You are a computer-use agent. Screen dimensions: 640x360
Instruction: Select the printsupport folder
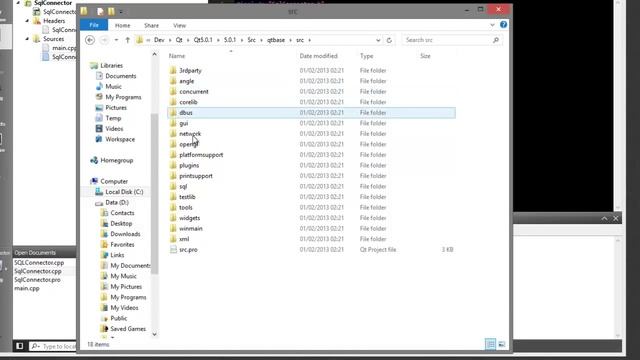pos(196,176)
